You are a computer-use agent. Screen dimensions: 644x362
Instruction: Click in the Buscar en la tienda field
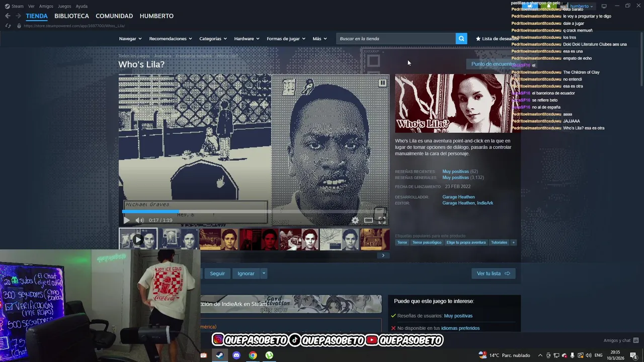[x=396, y=39]
